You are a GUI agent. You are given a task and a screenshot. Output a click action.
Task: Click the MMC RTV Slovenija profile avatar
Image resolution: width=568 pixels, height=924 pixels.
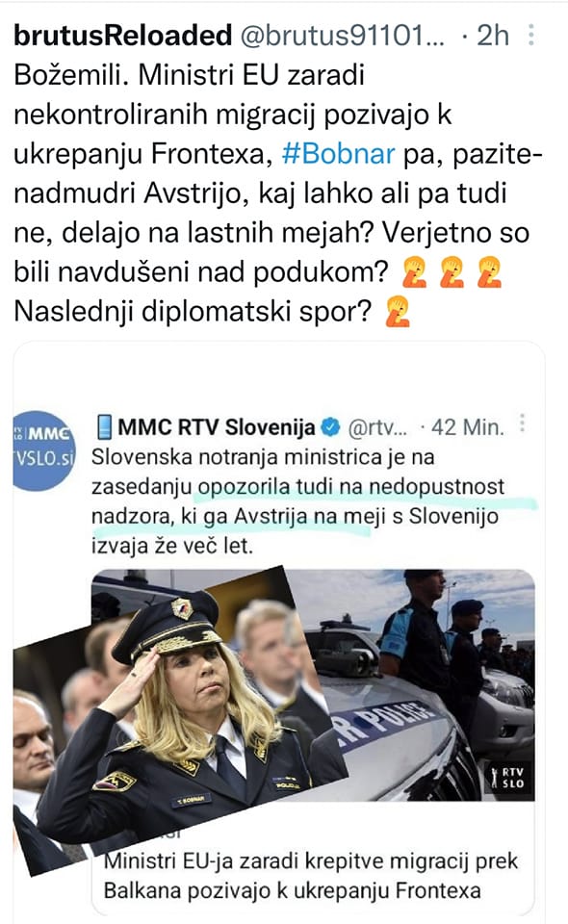pyautogui.click(x=43, y=449)
